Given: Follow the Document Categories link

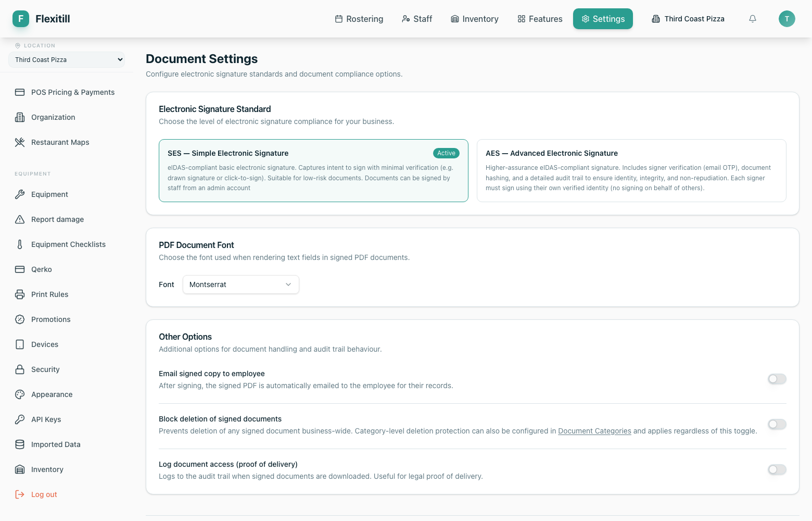Looking at the screenshot, I should pyautogui.click(x=594, y=431).
